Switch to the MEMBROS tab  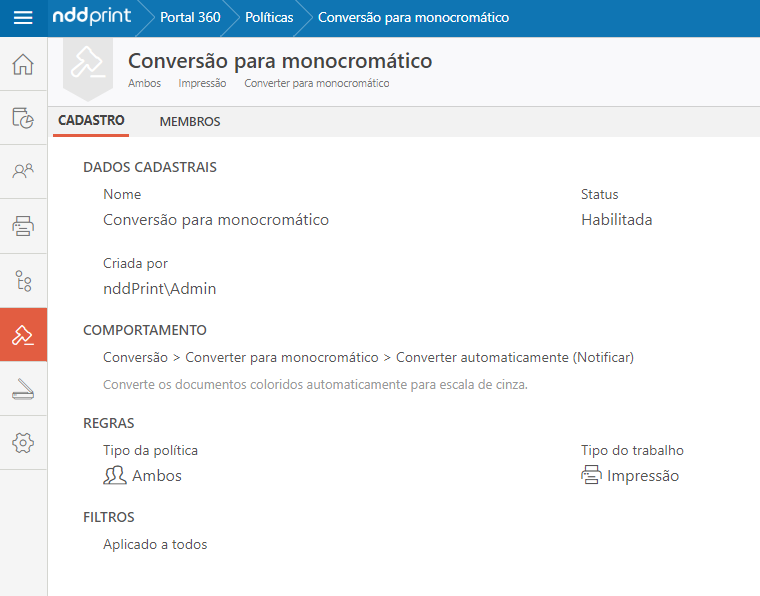tap(190, 122)
